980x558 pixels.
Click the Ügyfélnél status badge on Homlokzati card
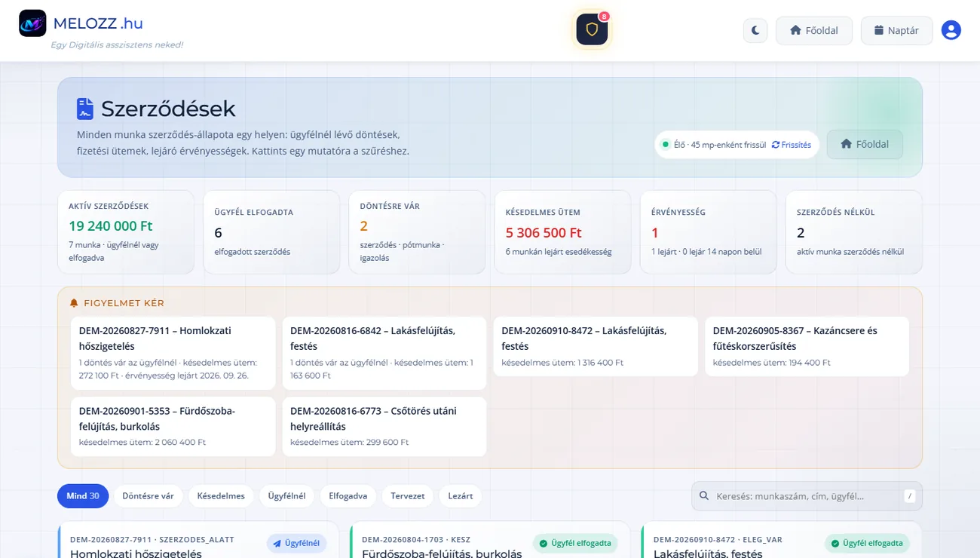click(296, 543)
